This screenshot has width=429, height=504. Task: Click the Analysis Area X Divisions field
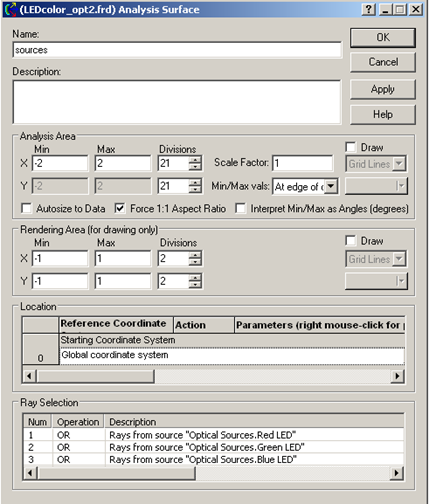click(173, 163)
